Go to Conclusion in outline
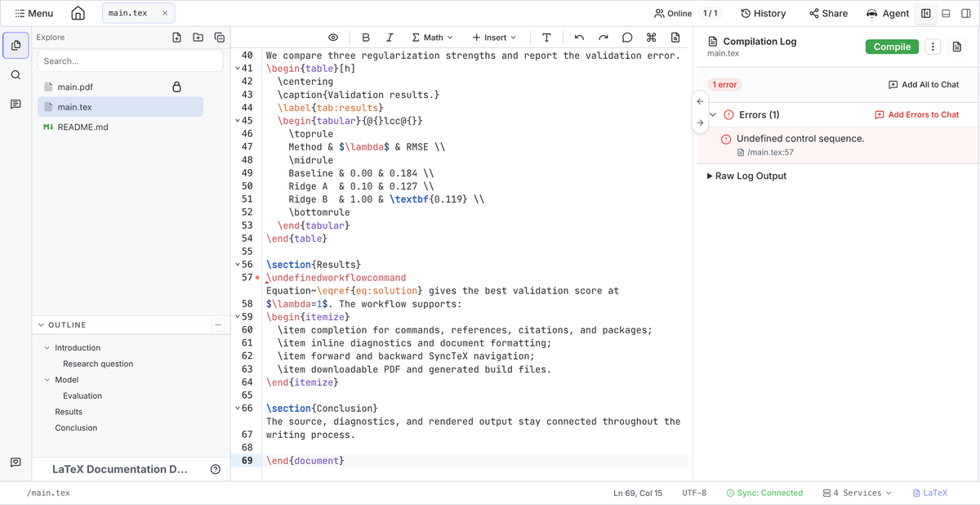Image resolution: width=980 pixels, height=505 pixels. (x=76, y=427)
